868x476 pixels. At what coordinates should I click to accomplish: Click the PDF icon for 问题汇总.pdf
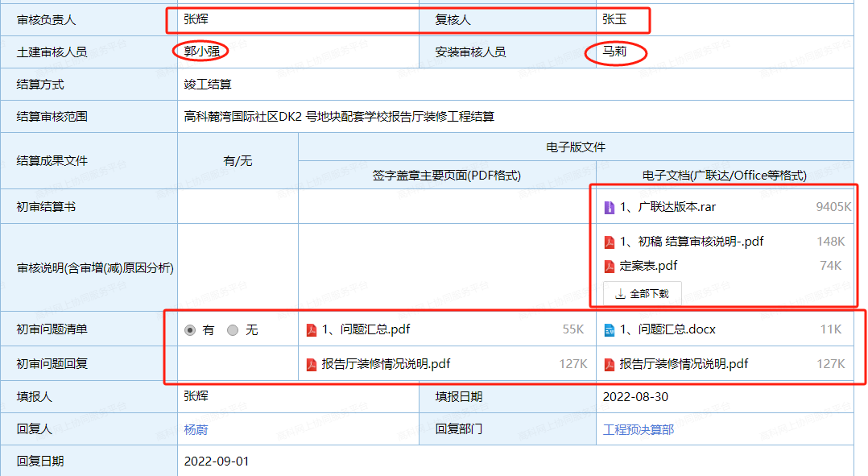312,329
